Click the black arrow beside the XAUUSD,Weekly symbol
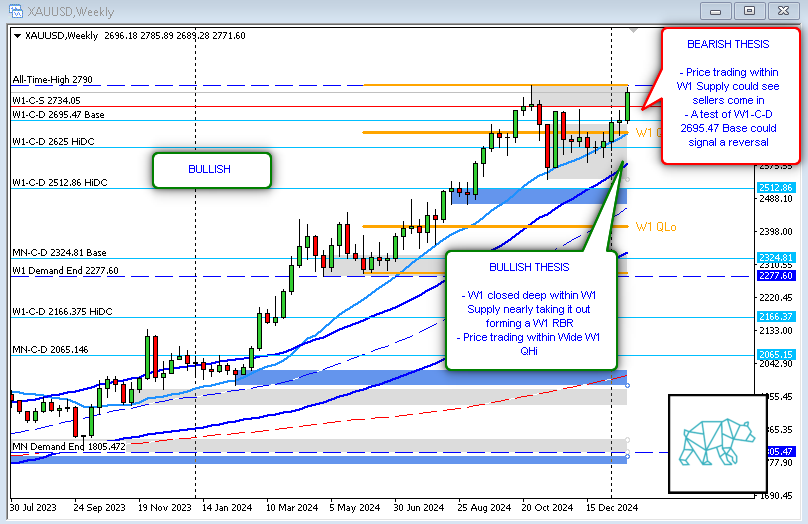Viewport: 808px width, 524px height. 17,35
